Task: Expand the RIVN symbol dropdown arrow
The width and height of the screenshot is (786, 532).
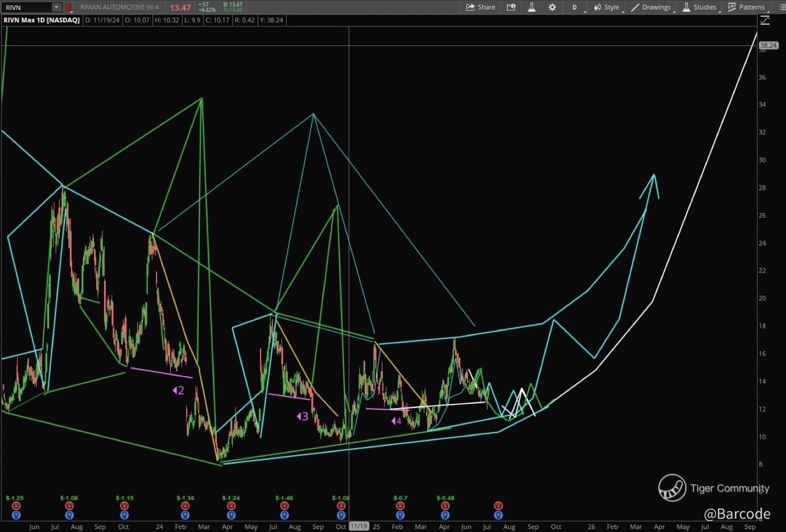Action: pyautogui.click(x=56, y=7)
